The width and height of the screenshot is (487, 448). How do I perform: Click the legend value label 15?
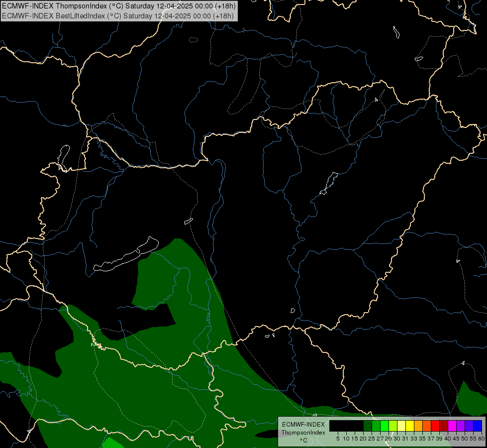click(x=355, y=439)
